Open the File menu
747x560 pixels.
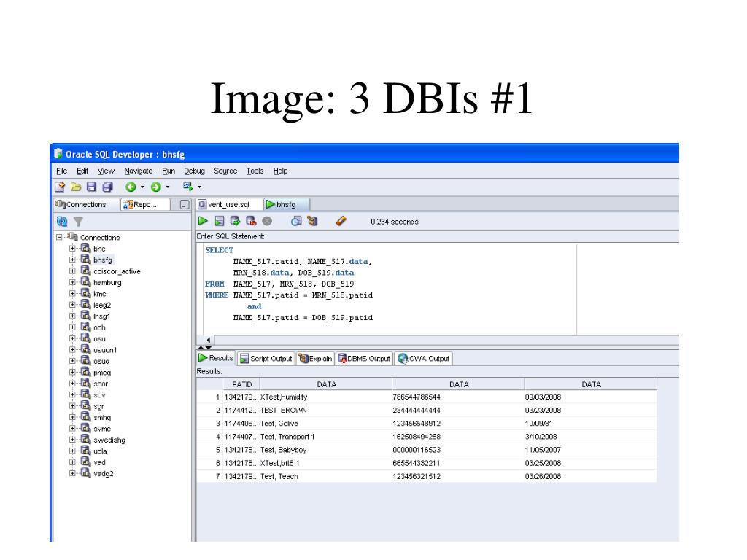pyautogui.click(x=61, y=171)
